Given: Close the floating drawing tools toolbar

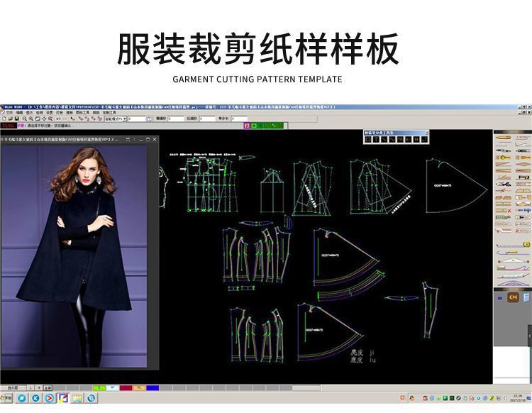Looking at the screenshot, I should coord(427,133).
